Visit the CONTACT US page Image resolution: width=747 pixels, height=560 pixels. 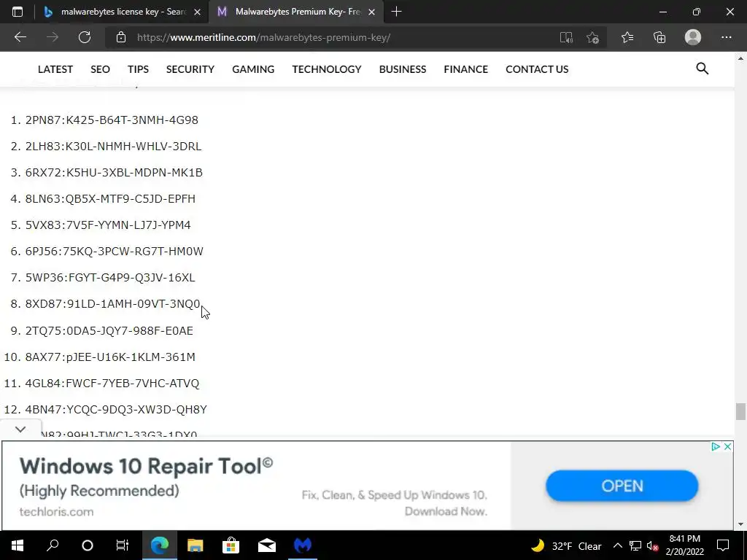[x=537, y=69]
